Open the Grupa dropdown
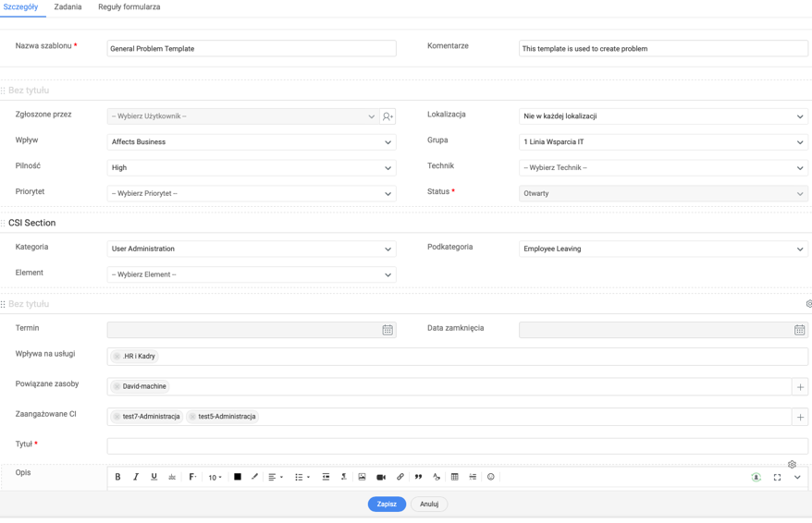The height and width of the screenshot is (523, 812). [663, 142]
